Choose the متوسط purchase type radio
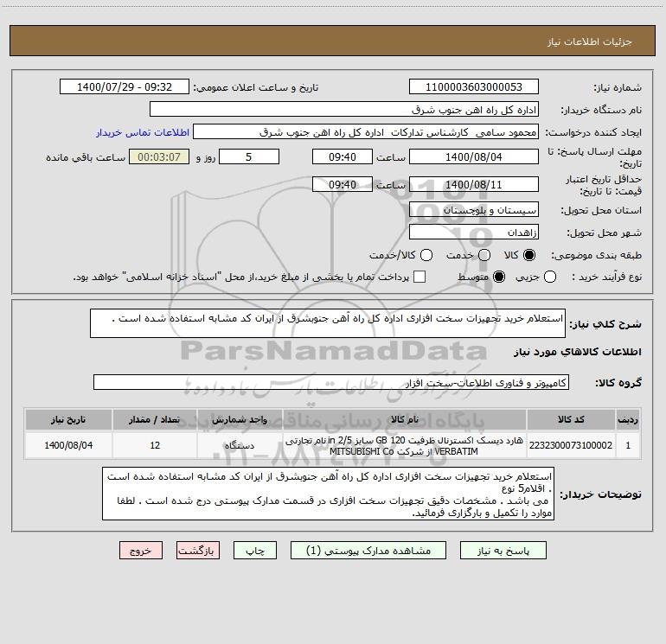This screenshot has width=666, height=644. point(499,277)
